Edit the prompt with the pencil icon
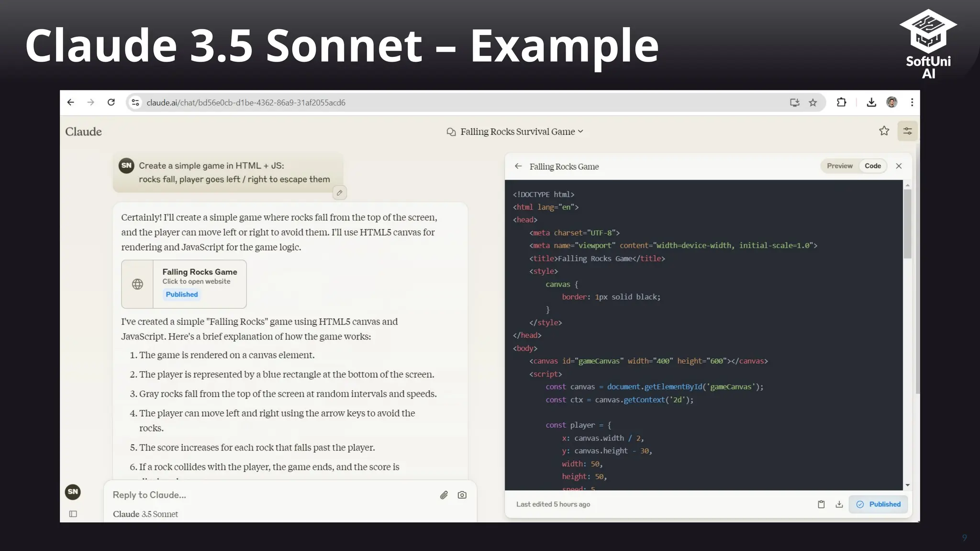This screenshot has height=551, width=980. [x=339, y=193]
